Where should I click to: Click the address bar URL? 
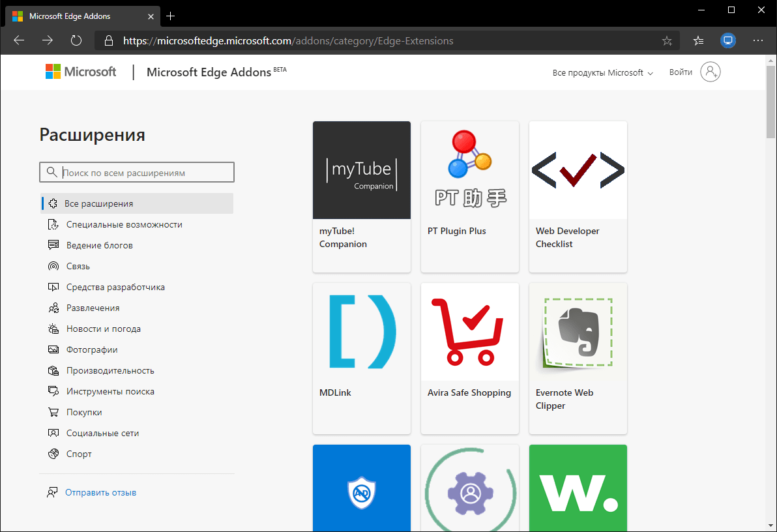point(288,40)
